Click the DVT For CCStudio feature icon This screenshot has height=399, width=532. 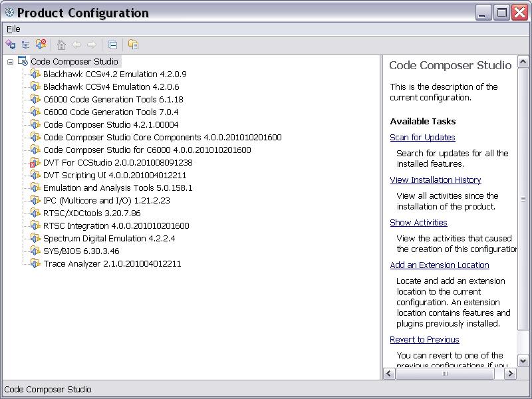35,163
